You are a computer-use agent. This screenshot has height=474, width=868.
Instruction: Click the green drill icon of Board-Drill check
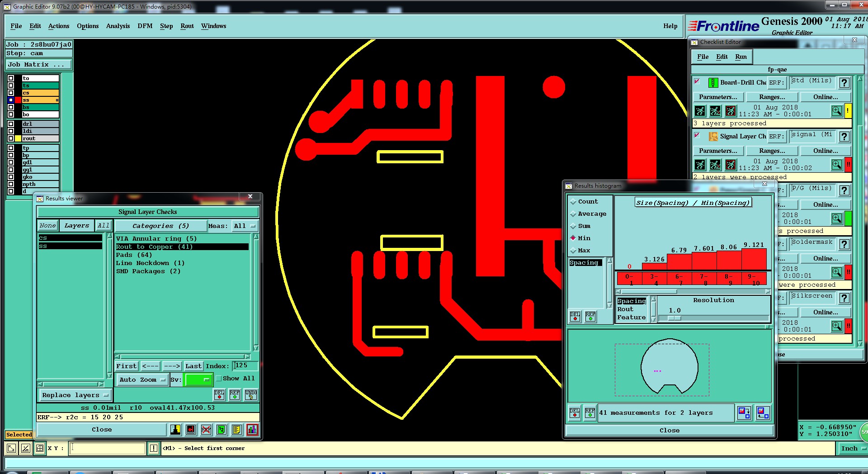coord(713,83)
